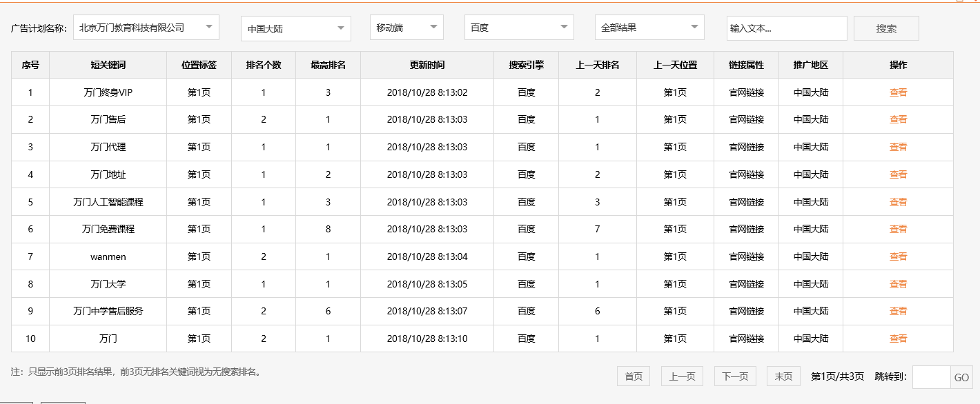Expand the 全部结果 results filter dropdown

[649, 27]
